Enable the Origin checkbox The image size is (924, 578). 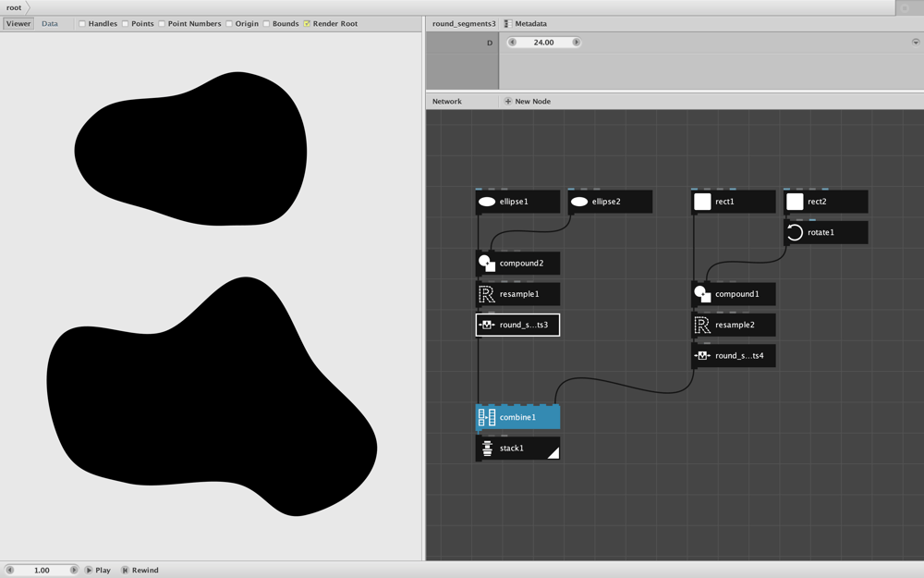(229, 24)
